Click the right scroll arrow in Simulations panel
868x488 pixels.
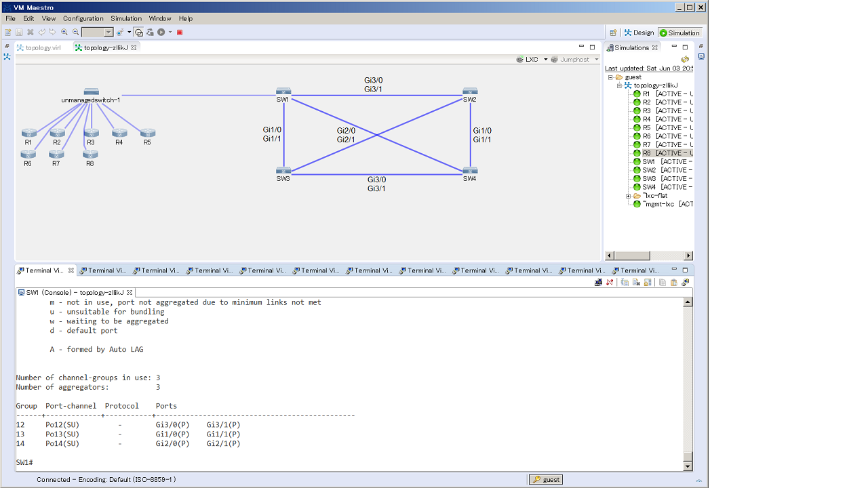[688, 256]
